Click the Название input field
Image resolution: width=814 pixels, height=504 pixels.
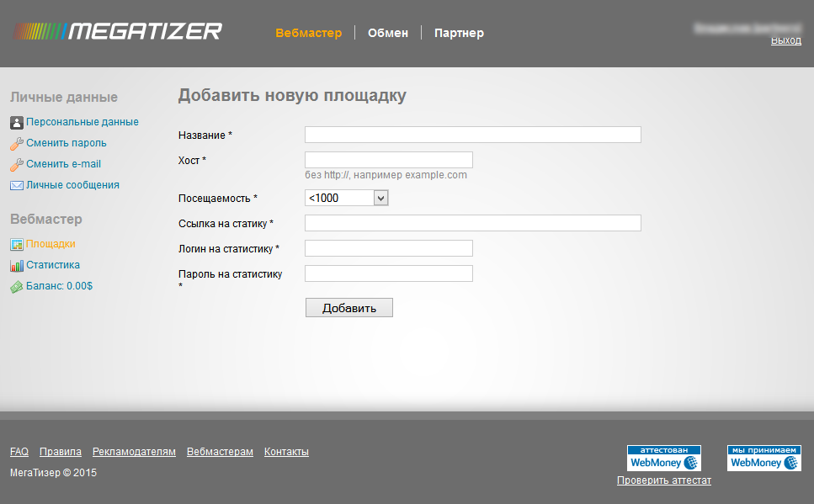(471, 135)
